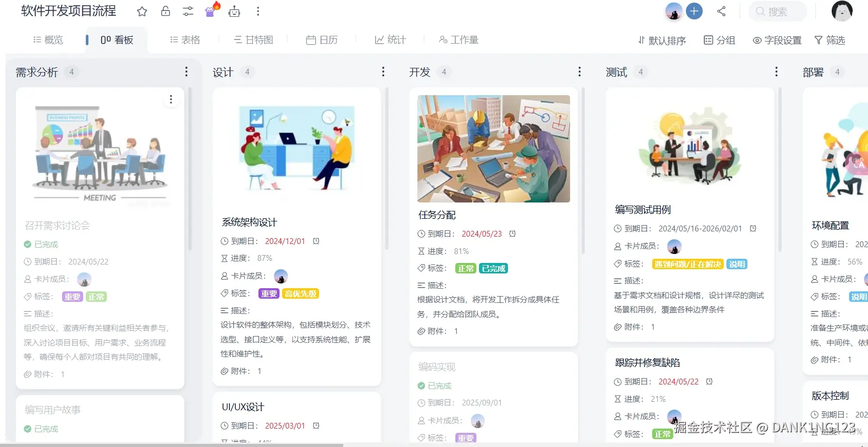This screenshot has width=868, height=447.
Task: Open the 系统架构设计 card title
Action: (250, 222)
